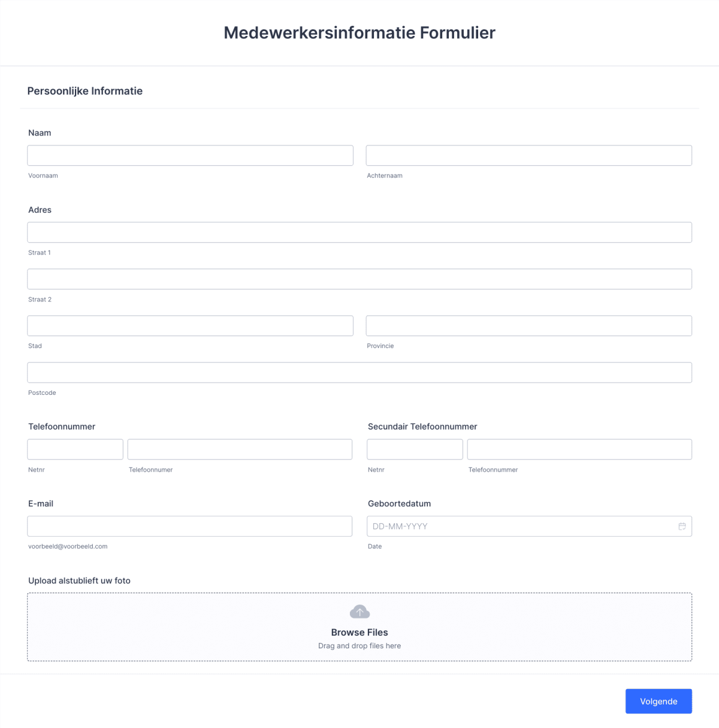Image resolution: width=719 pixels, height=728 pixels.
Task: Open the date picker calendar icon
Action: tap(682, 526)
